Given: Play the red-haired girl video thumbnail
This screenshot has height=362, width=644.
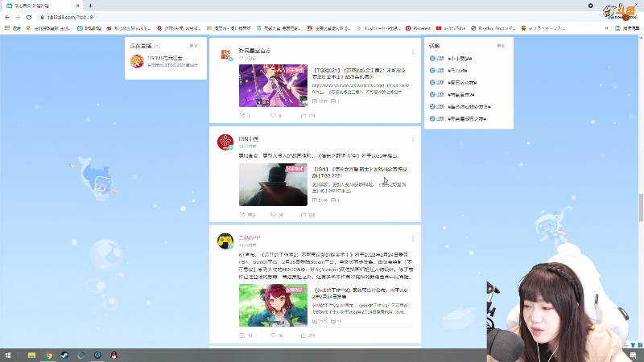Looking at the screenshot, I should 273,306.
